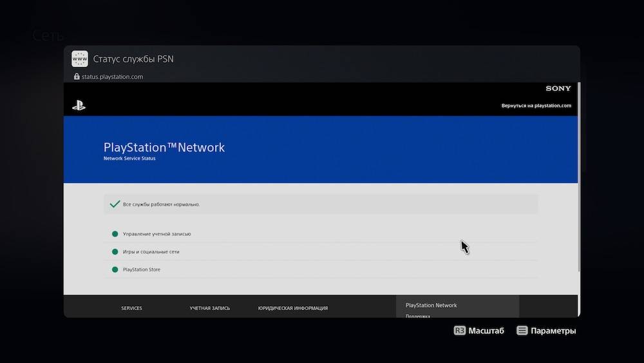Screen dimensions: 644x363
Task: Open ЮРИДИЧЕСКАЯ ИНФОРМАЦИЯ footer section
Action: pyautogui.click(x=292, y=308)
